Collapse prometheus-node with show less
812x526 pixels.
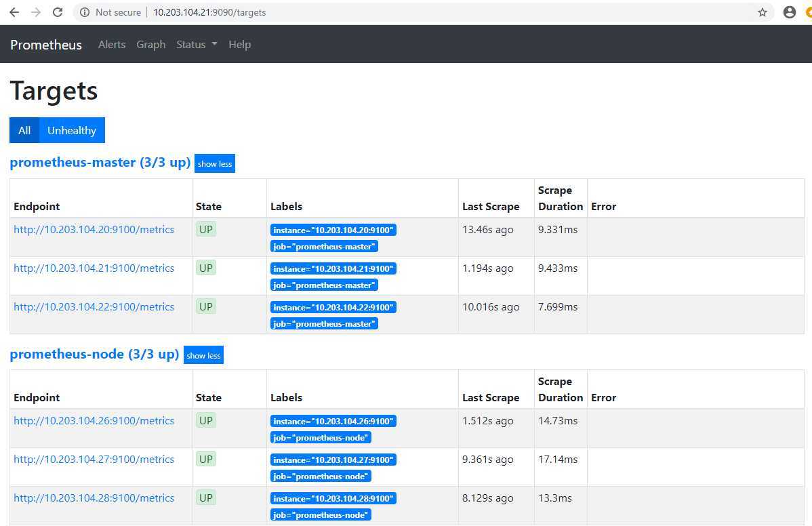pyautogui.click(x=203, y=355)
